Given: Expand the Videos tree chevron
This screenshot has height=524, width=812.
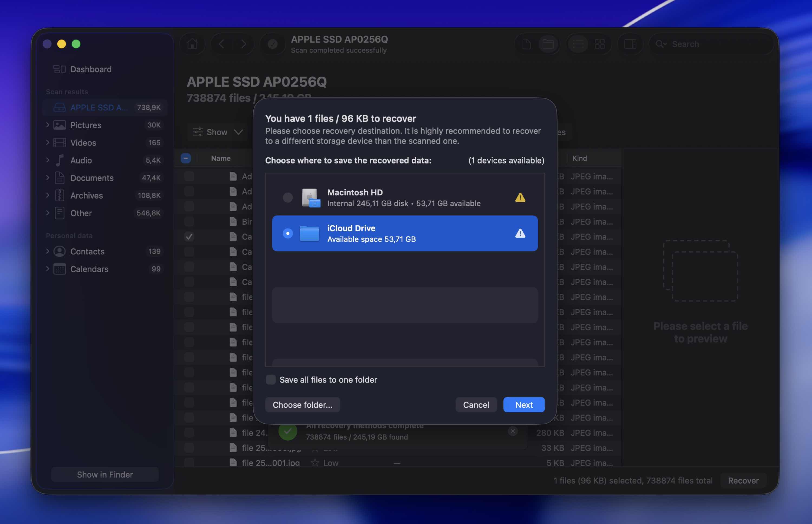Looking at the screenshot, I should tap(48, 143).
